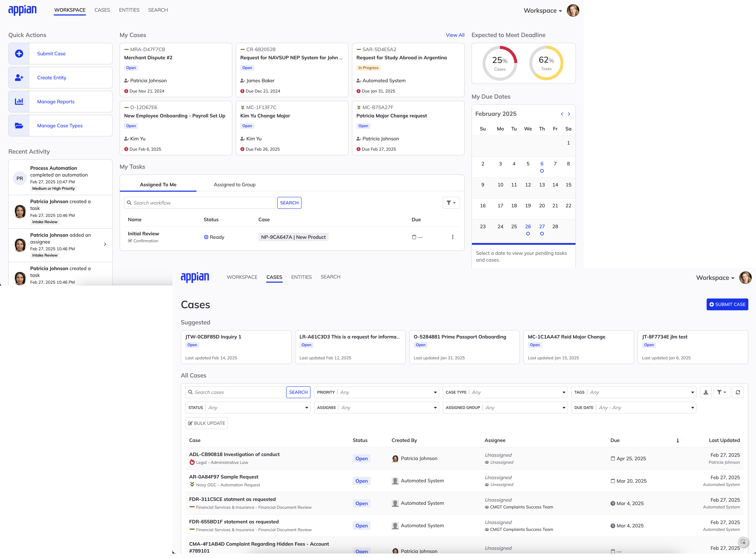This screenshot has height=558, width=756.
Task: Click user avatar in Workspace window header
Action: click(573, 10)
